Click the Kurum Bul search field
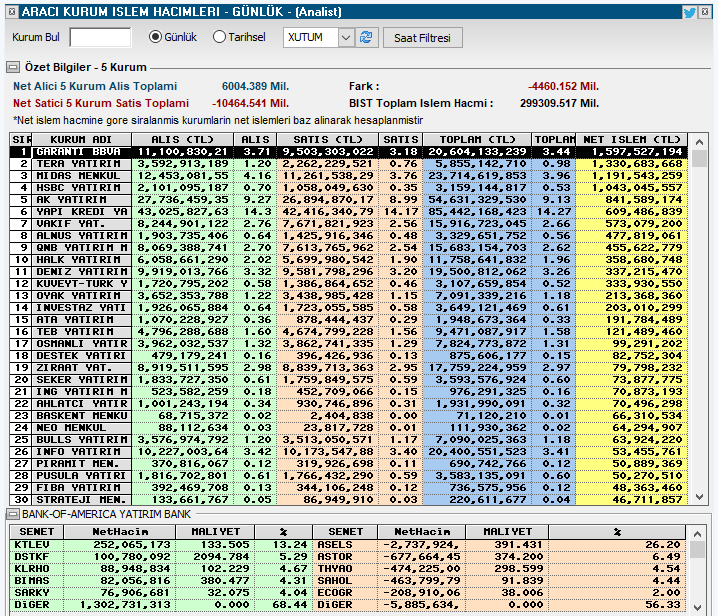The height and width of the screenshot is (616, 718). click(x=100, y=38)
